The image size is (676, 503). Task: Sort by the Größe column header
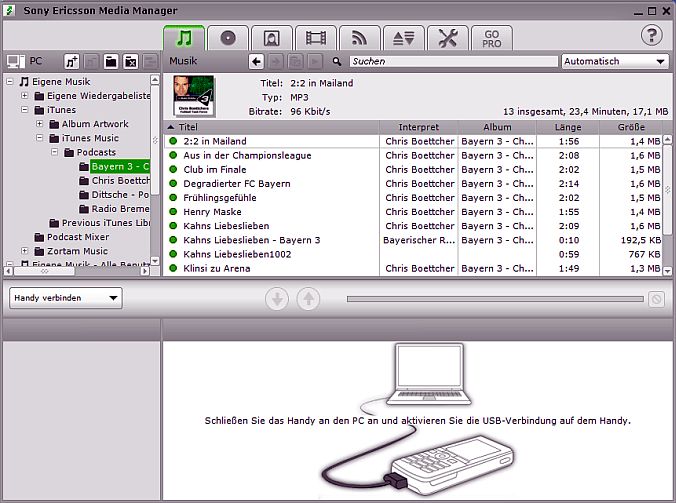631,127
